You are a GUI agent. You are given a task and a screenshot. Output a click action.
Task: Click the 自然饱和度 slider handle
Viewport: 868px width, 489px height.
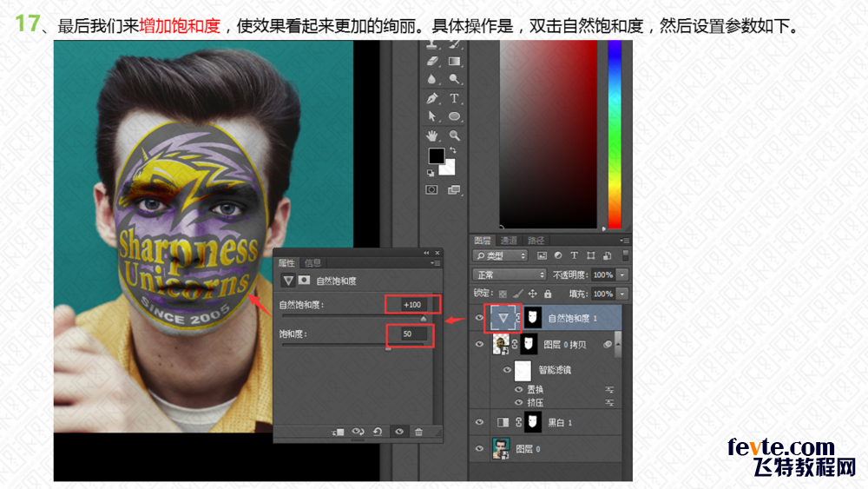tap(424, 319)
